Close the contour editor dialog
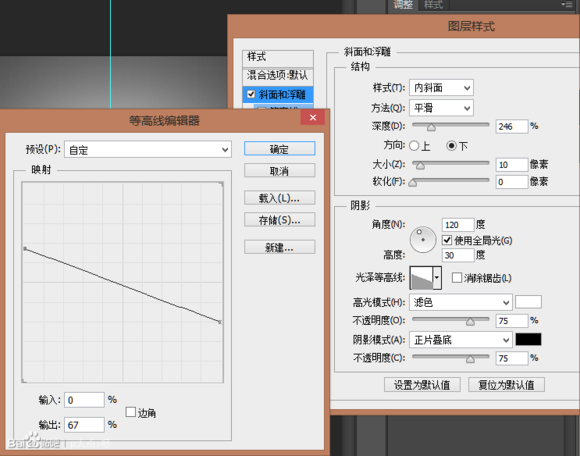Screen dimensions: 580x456 click(x=313, y=118)
